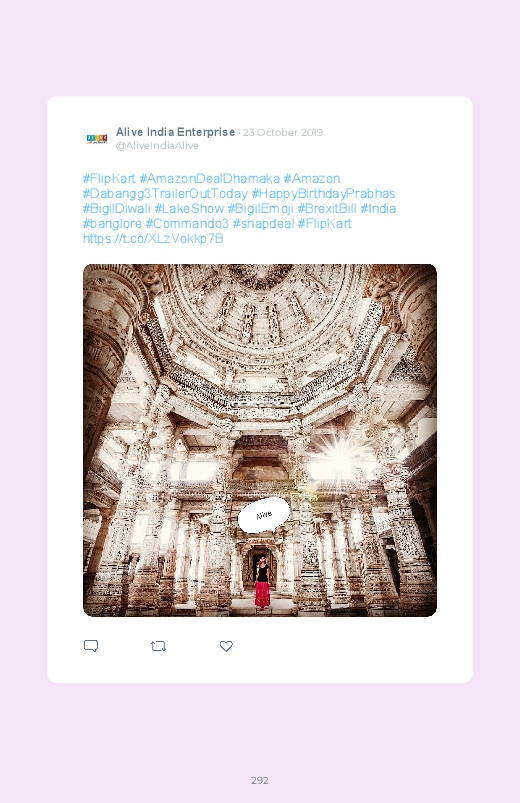Viewport: 520px width, 803px height.
Task: Open the #BrexitBill hashtag
Action: point(327,208)
